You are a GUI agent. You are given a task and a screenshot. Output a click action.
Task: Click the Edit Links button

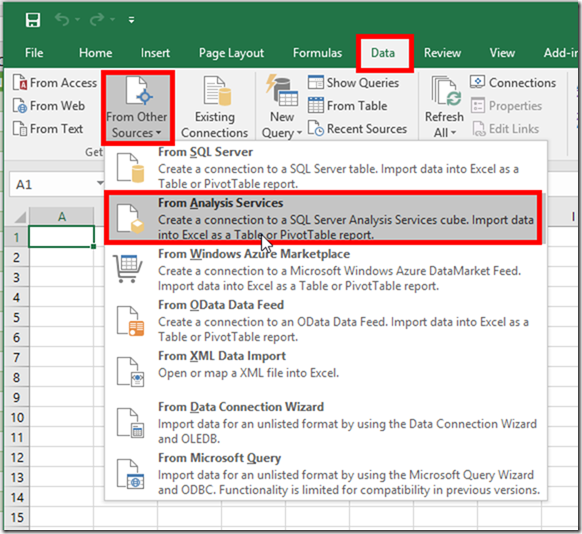coord(506,129)
